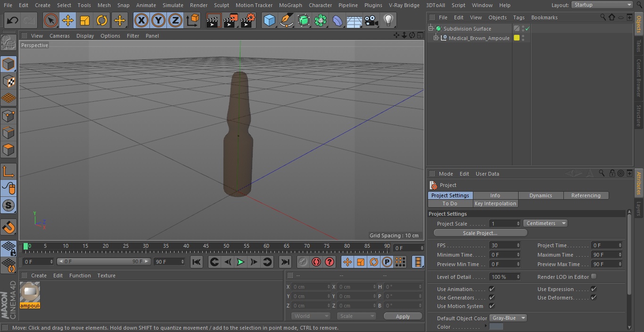Open the Centimeters unit dropdown

coord(545,223)
